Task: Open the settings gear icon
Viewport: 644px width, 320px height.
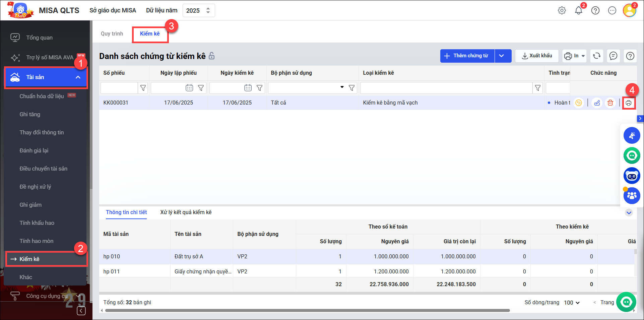Action: pyautogui.click(x=562, y=11)
